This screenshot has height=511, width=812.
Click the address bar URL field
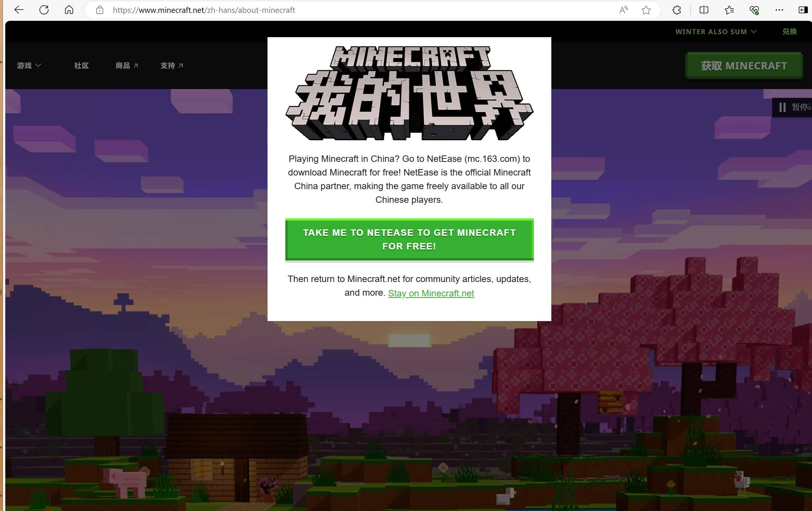[341, 10]
